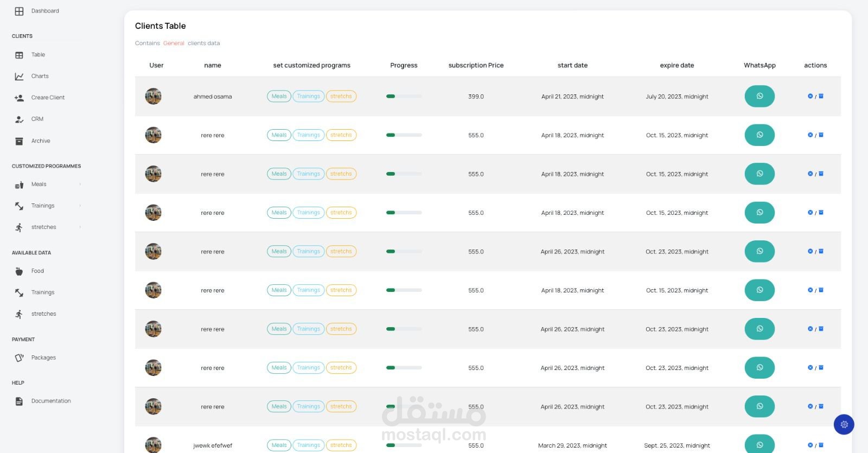Screen dimensions: 868x453
Task: Open the floating settings gear button
Action: tap(844, 424)
